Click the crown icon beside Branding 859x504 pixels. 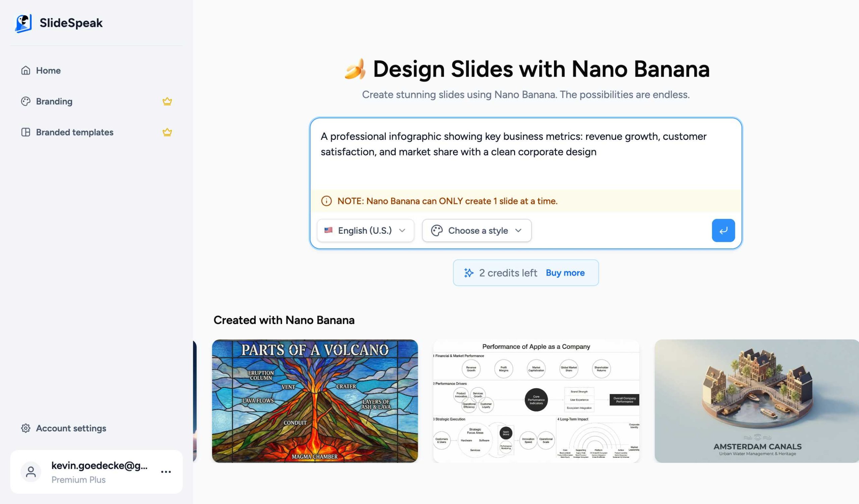pos(167,102)
